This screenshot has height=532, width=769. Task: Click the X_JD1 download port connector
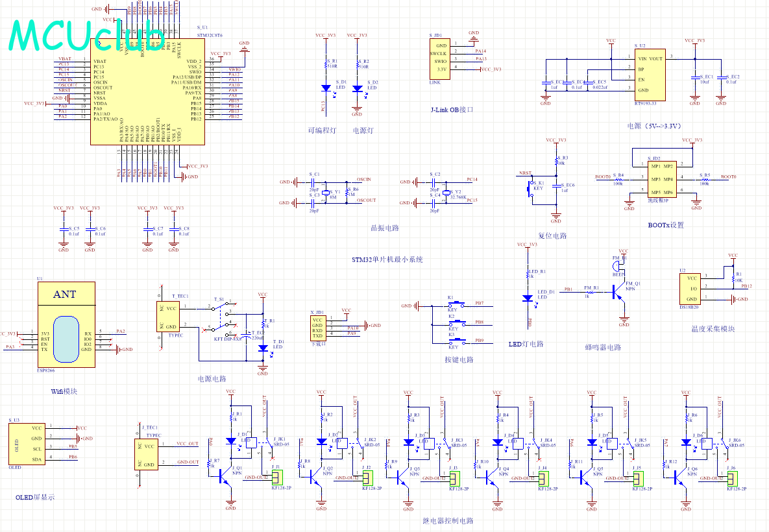(x=318, y=327)
